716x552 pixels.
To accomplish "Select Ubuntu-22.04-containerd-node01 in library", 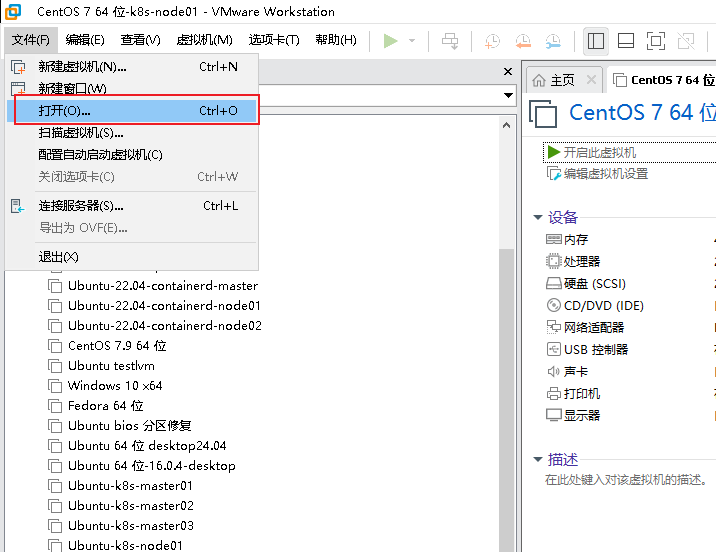I will click(x=154, y=305).
